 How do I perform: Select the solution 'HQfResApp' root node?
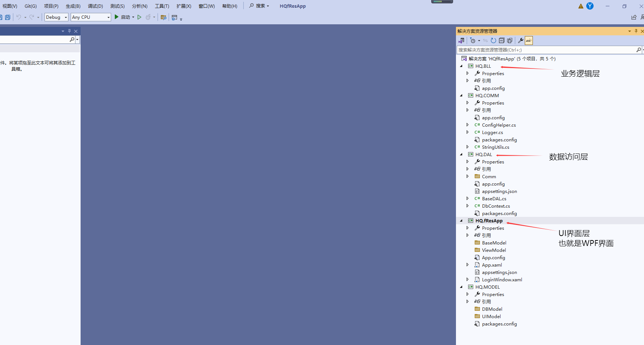pyautogui.click(x=512, y=59)
